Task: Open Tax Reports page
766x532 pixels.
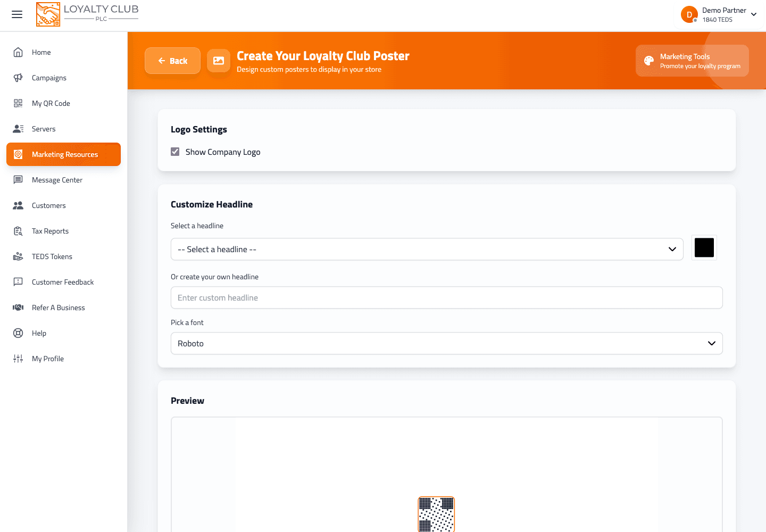Action: point(63,231)
